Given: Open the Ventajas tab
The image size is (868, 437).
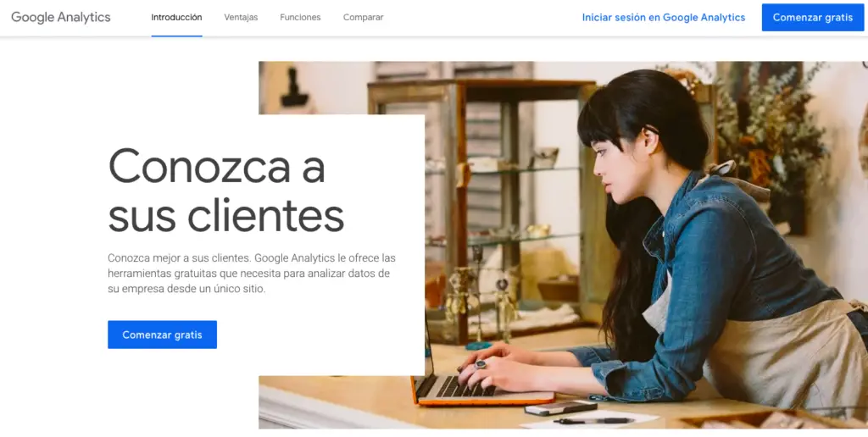Looking at the screenshot, I should pyautogui.click(x=241, y=17).
